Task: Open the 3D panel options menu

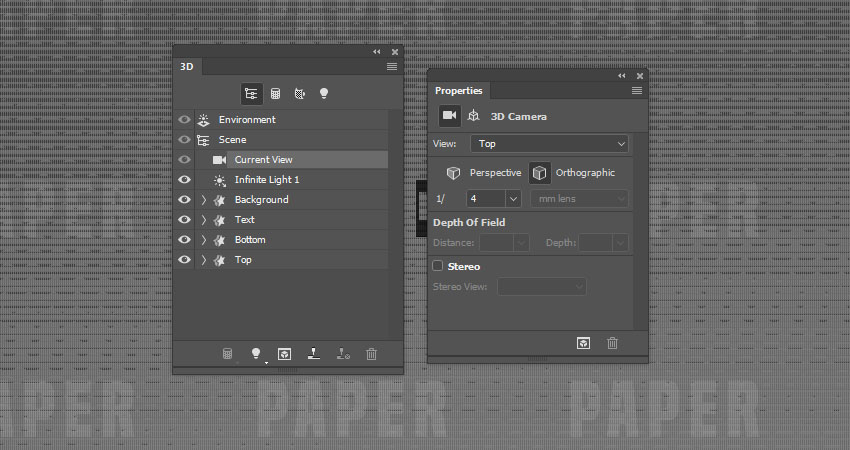Action: (x=392, y=67)
